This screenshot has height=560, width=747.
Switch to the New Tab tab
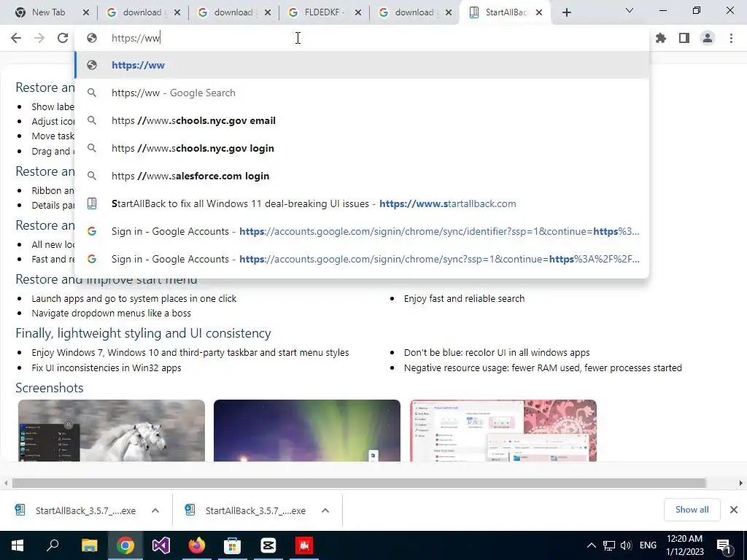point(48,12)
